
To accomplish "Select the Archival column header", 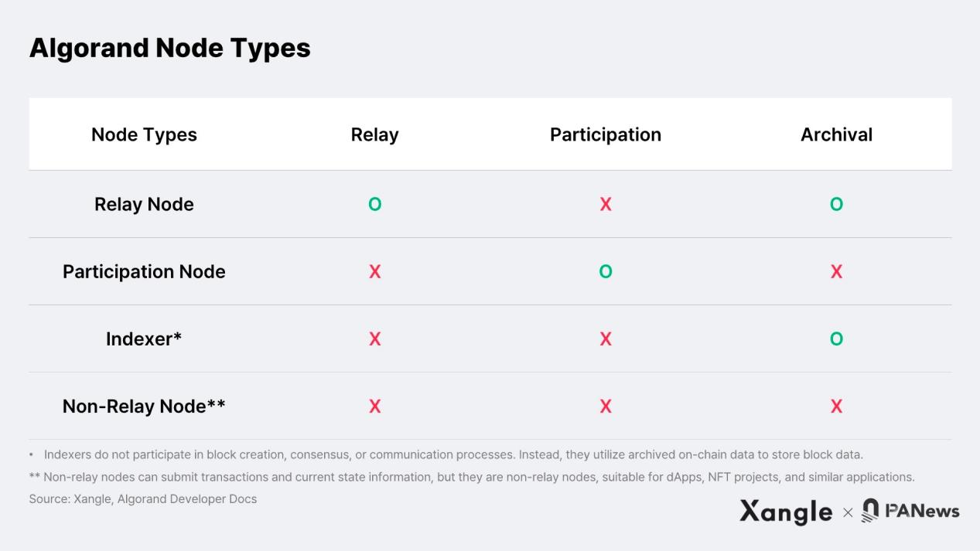I will (x=836, y=134).
